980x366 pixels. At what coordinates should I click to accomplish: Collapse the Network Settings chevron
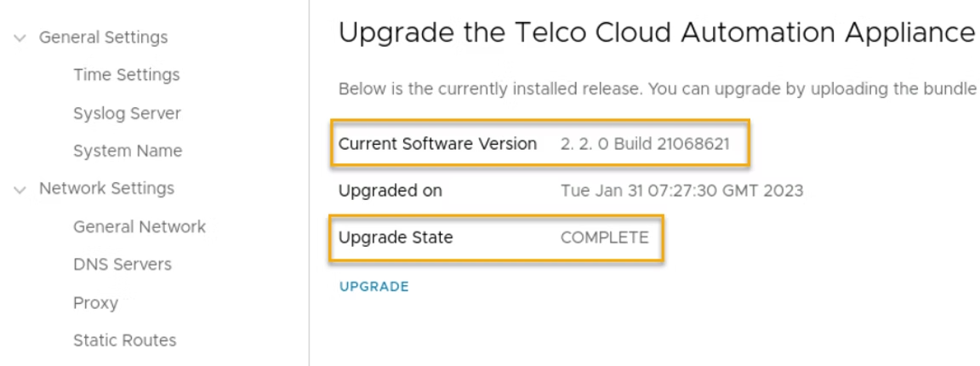(20, 188)
